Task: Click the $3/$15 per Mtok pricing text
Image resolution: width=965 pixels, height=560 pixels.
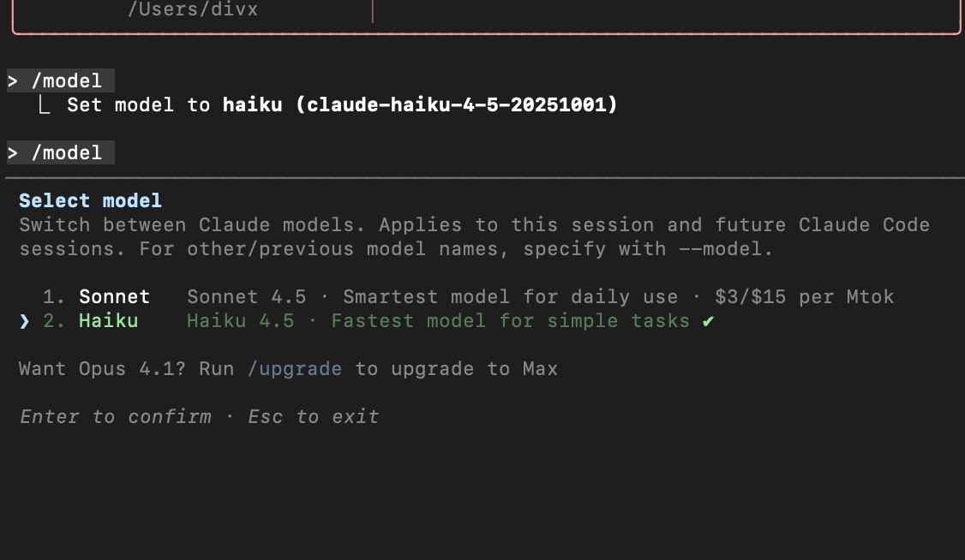Action: (804, 297)
